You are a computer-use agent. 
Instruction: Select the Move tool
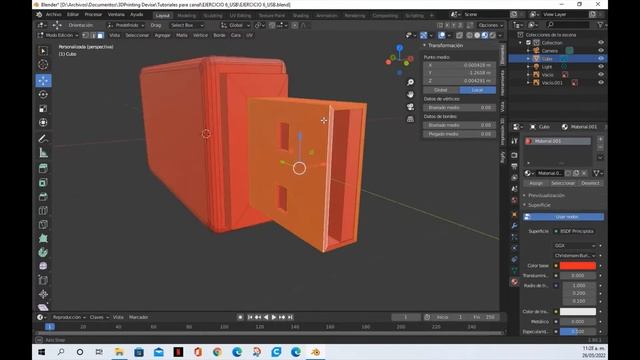click(x=43, y=80)
